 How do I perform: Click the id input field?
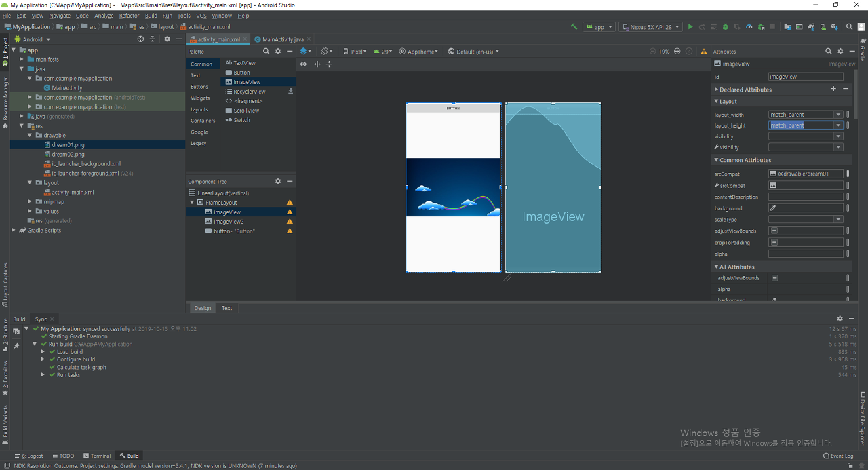(x=806, y=77)
